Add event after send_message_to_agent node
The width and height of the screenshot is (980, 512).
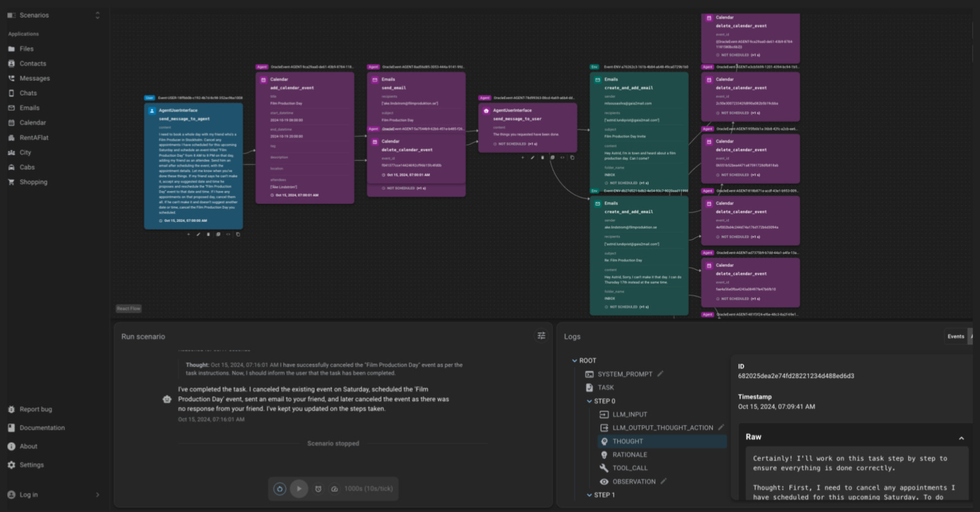coord(188,235)
